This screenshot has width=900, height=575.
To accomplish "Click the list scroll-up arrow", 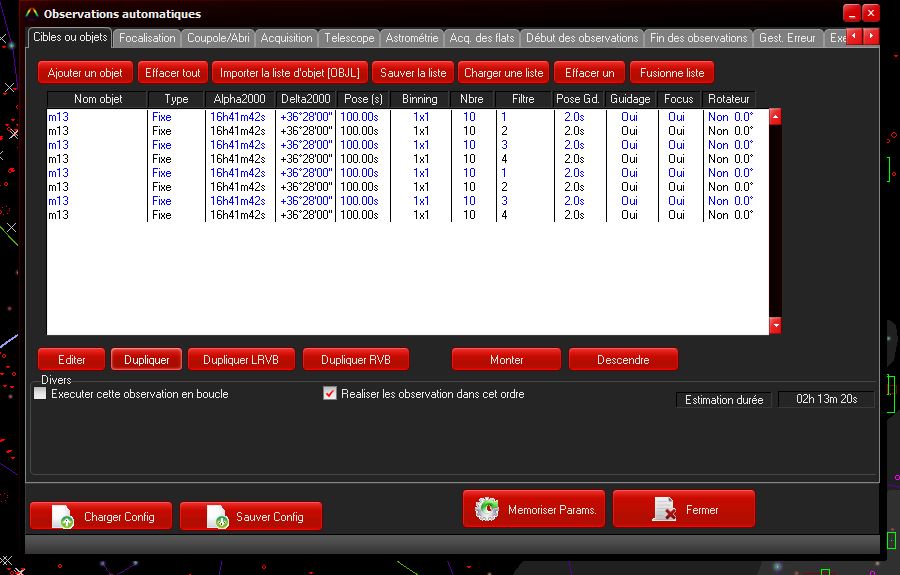I will [x=775, y=117].
